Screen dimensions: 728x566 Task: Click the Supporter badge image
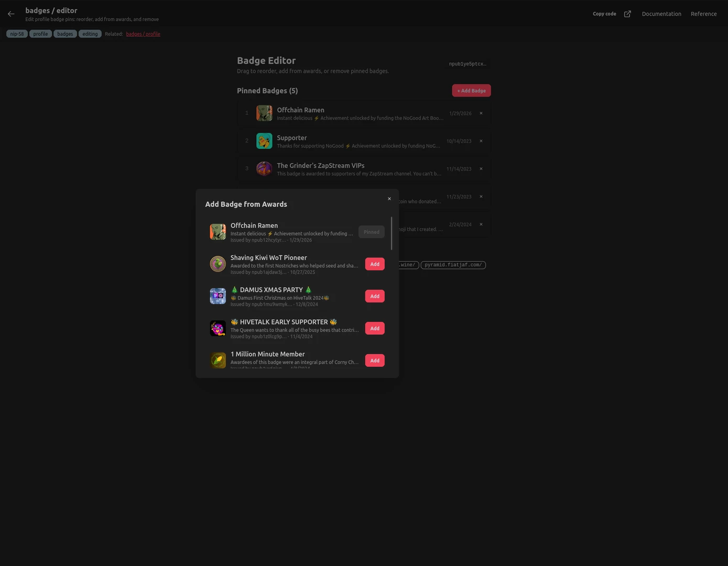pyautogui.click(x=264, y=141)
